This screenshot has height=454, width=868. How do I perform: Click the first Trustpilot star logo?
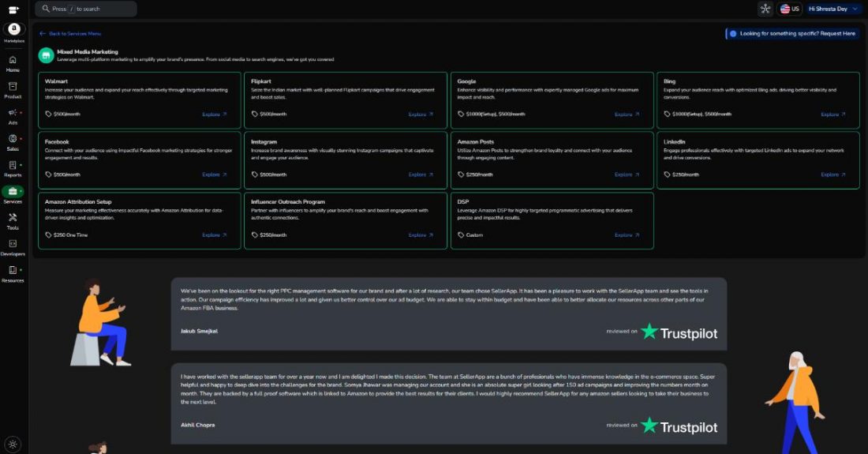point(649,331)
